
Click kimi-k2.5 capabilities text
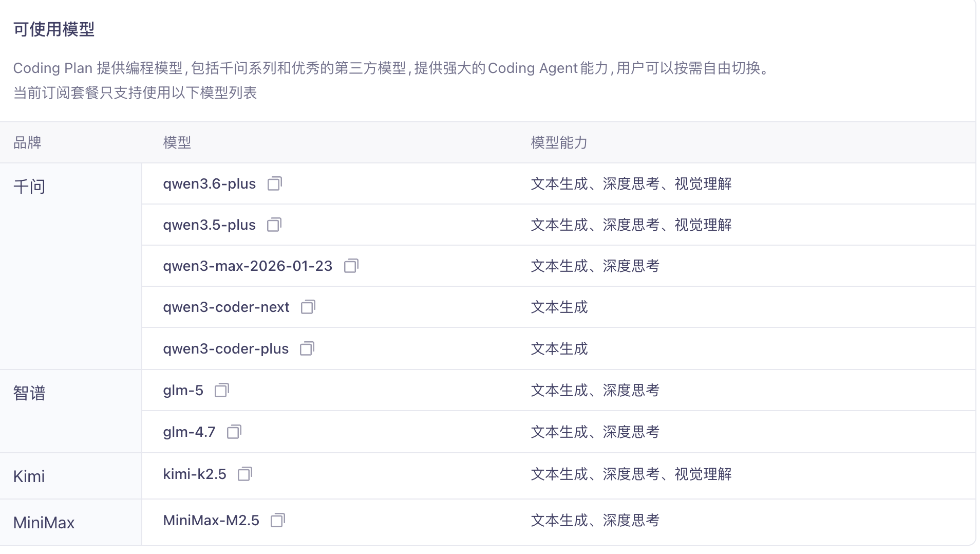click(631, 474)
